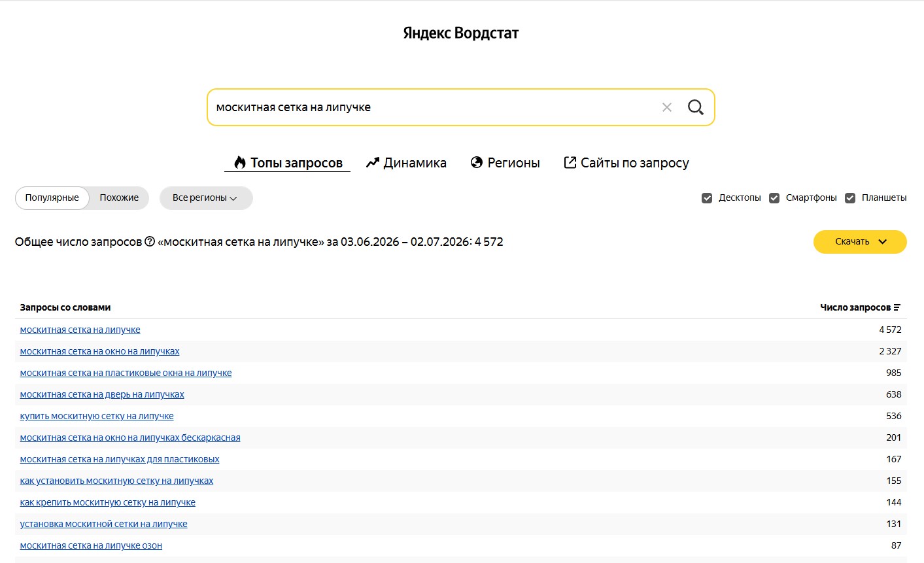The image size is (924, 563).
Task: Open link 'москитная сетка на окно на липучках бескаркасная'
Action: click(130, 438)
